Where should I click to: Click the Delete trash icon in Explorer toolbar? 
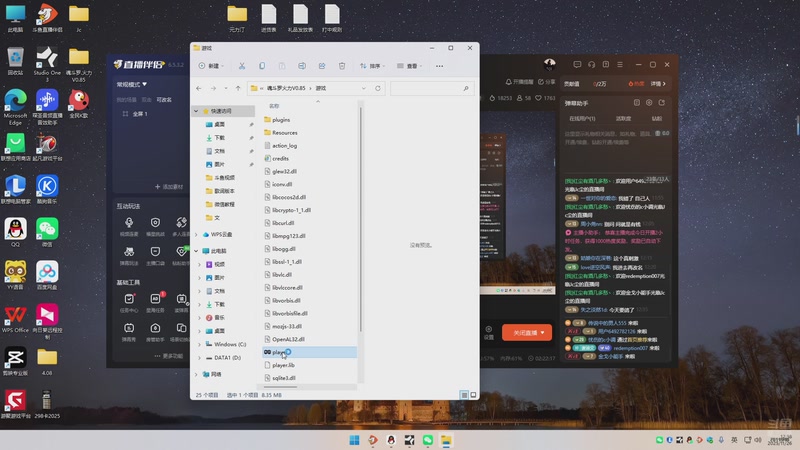[x=342, y=66]
